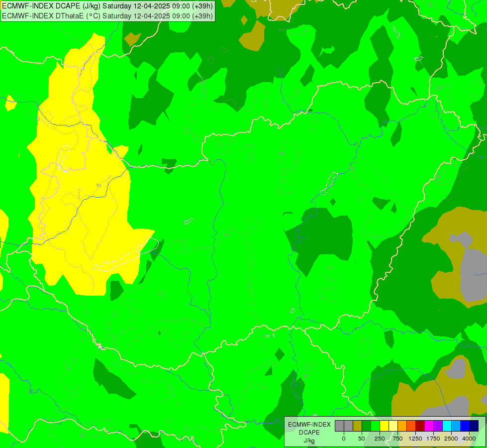Screen dimensions: 487x448
Task: Click the DThetaE title line in header
Action: click(x=107, y=16)
